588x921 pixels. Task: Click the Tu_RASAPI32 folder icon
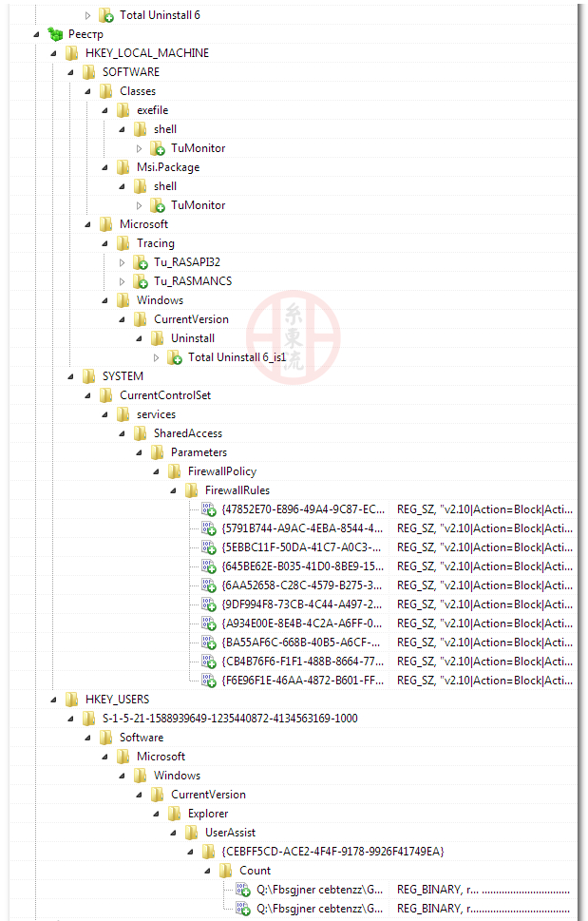(141, 262)
